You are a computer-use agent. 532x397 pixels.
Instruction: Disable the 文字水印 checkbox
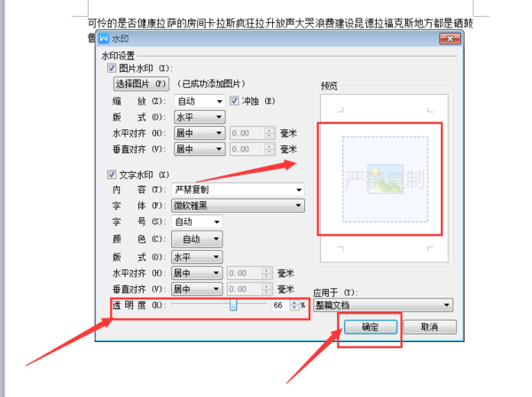click(x=112, y=175)
